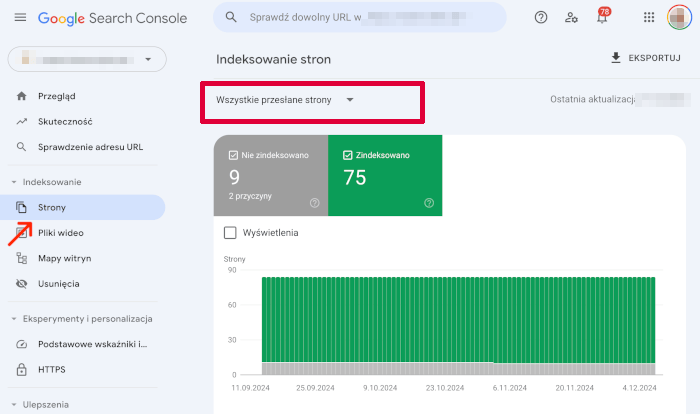Toggle the Nie zindeksowano checkbox
This screenshot has height=414, width=700.
(x=233, y=155)
